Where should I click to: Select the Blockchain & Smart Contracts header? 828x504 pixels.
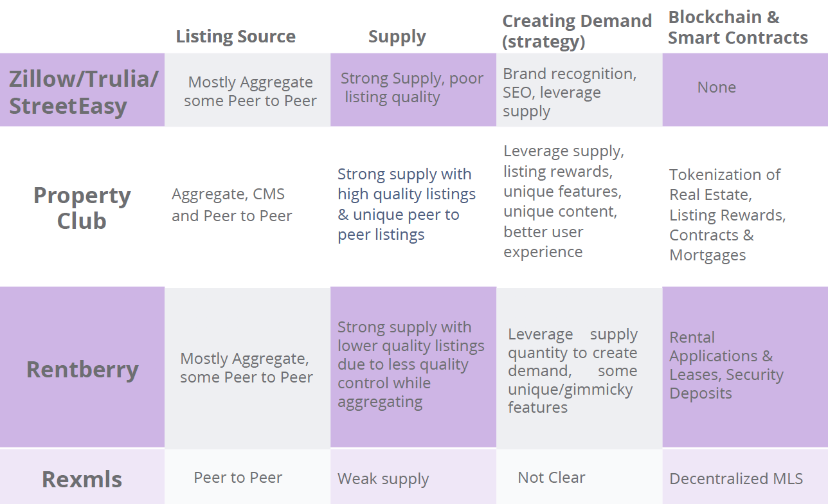point(737,28)
